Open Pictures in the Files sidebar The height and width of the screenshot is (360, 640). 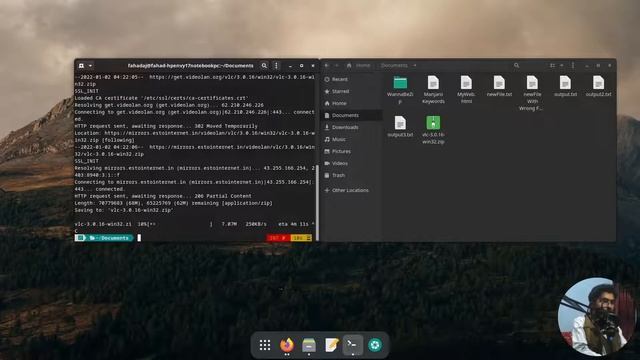pyautogui.click(x=352, y=151)
